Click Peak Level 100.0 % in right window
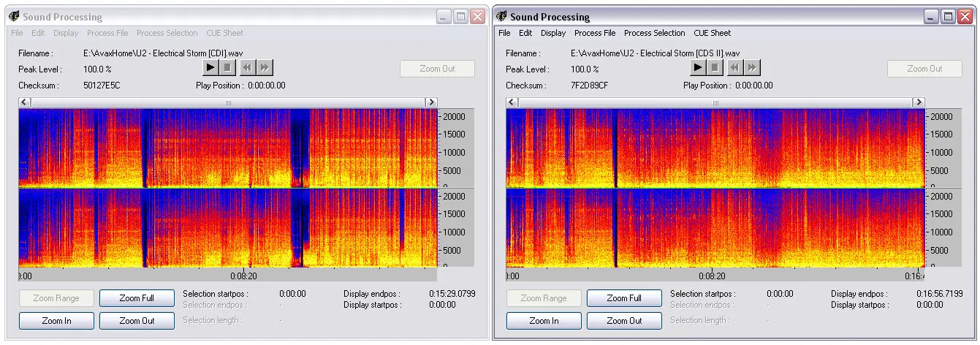This screenshot has width=980, height=345. (585, 69)
